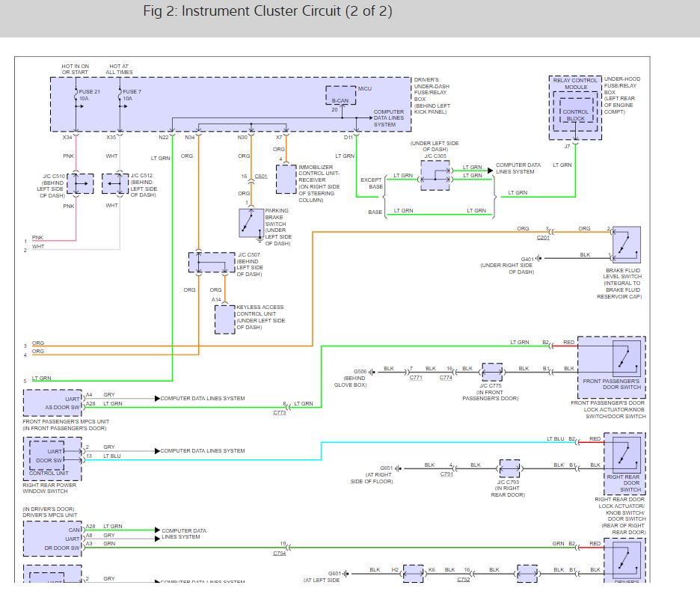This screenshot has width=700, height=600.
Task: Click the J7 terminal label
Action: pos(567,146)
